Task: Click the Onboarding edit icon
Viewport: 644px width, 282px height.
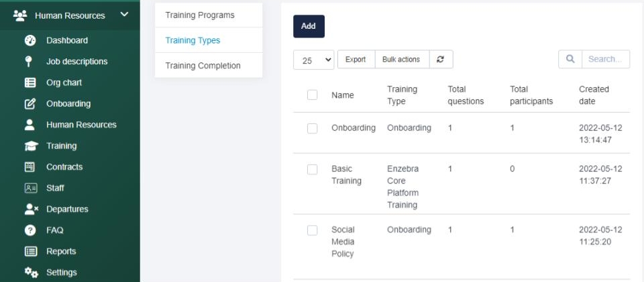Action: pos(30,104)
